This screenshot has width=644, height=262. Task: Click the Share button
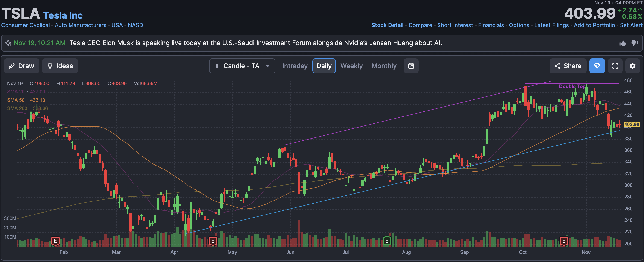(568, 66)
